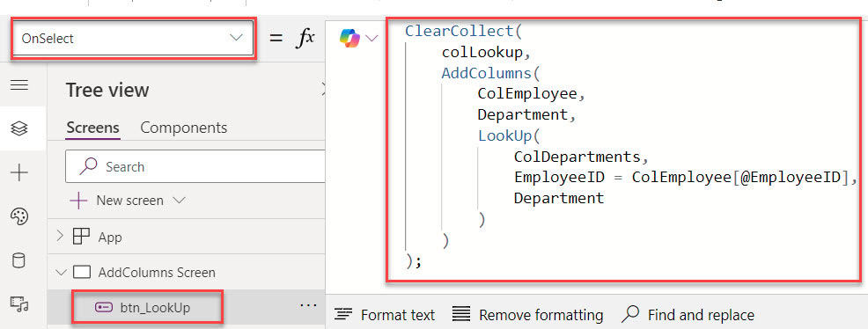
Task: Click the plus icon beside New screen
Action: pyautogui.click(x=79, y=201)
